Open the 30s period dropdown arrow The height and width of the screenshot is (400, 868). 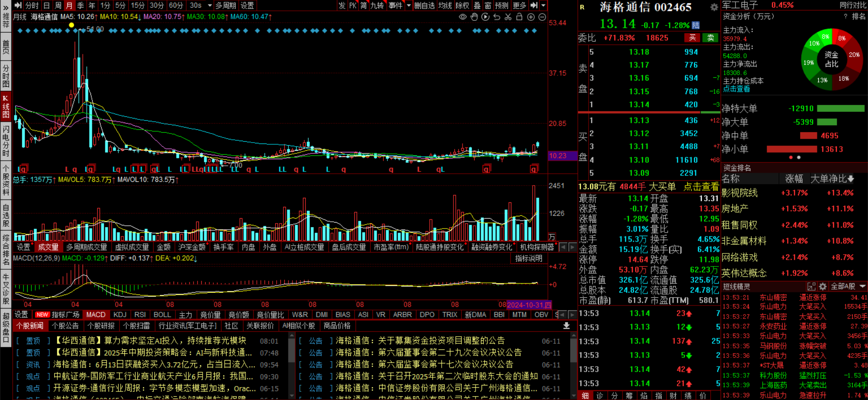210,5
